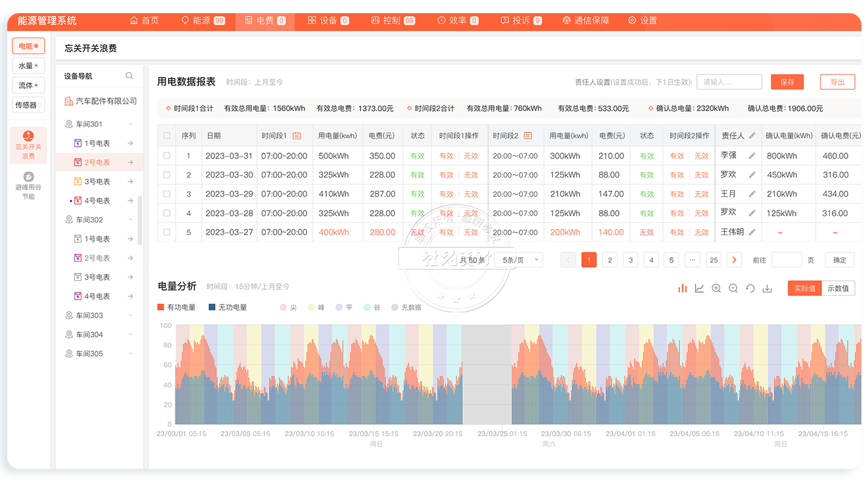
Task: Open the 能源 top navigation tab
Action: 203,20
